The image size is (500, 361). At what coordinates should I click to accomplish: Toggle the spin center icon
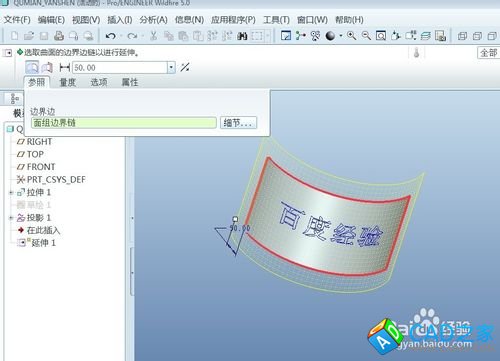(300, 35)
